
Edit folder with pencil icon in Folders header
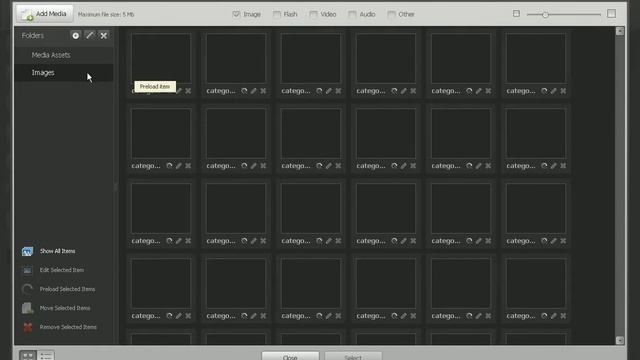pyautogui.click(x=90, y=36)
